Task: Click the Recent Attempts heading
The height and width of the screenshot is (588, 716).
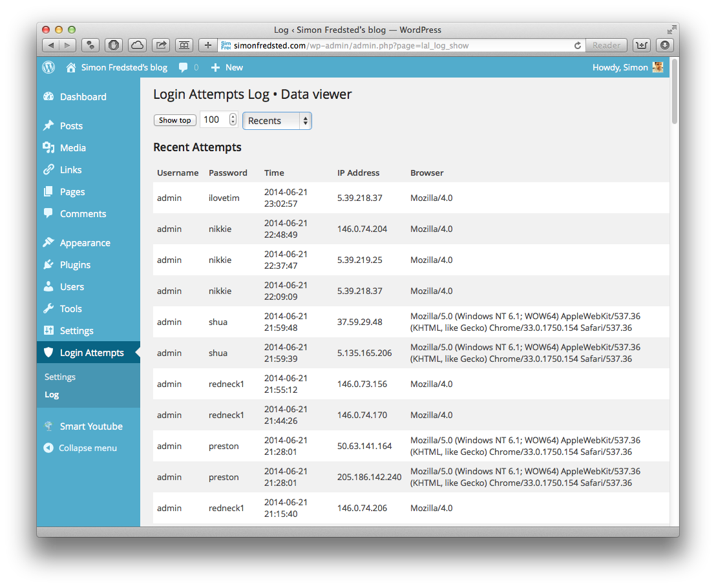Action: (197, 147)
